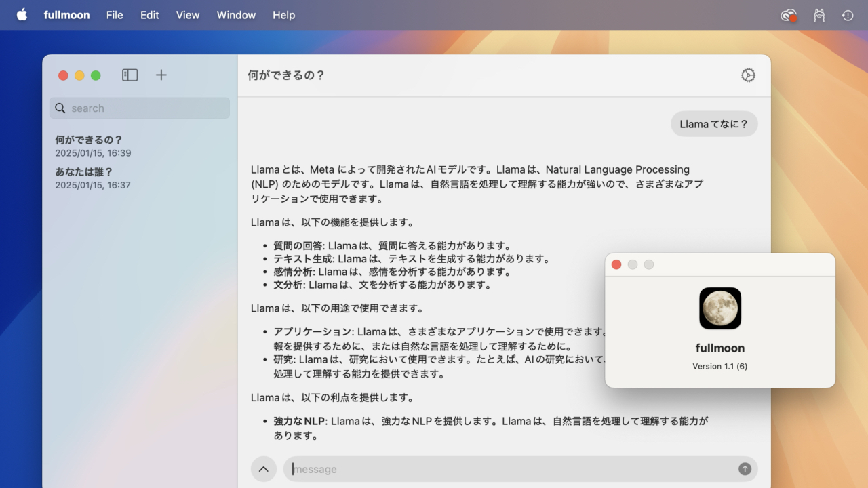Click the chat title '何ができるの？' in header
This screenshot has height=488, width=868.
(x=286, y=75)
